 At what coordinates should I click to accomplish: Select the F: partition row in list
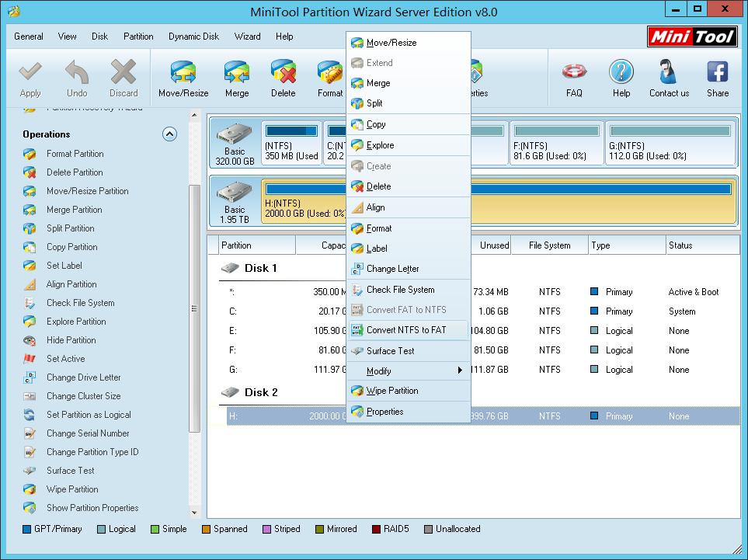[x=483, y=350]
